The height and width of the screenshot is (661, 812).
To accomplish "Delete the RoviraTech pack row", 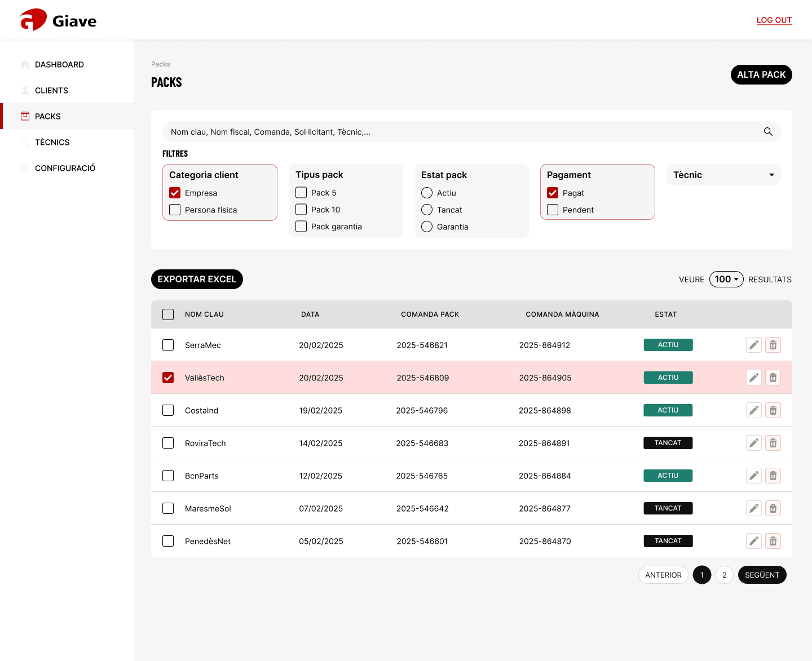I will [x=773, y=443].
